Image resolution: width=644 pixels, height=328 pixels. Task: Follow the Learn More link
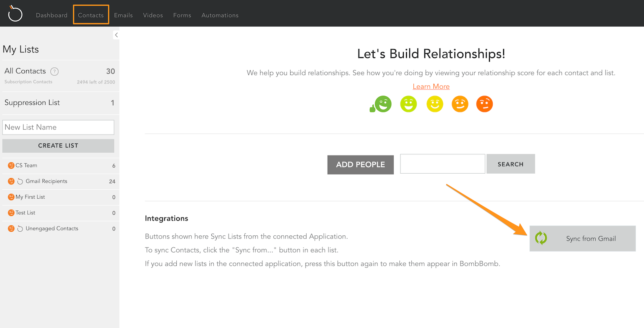pyautogui.click(x=431, y=87)
